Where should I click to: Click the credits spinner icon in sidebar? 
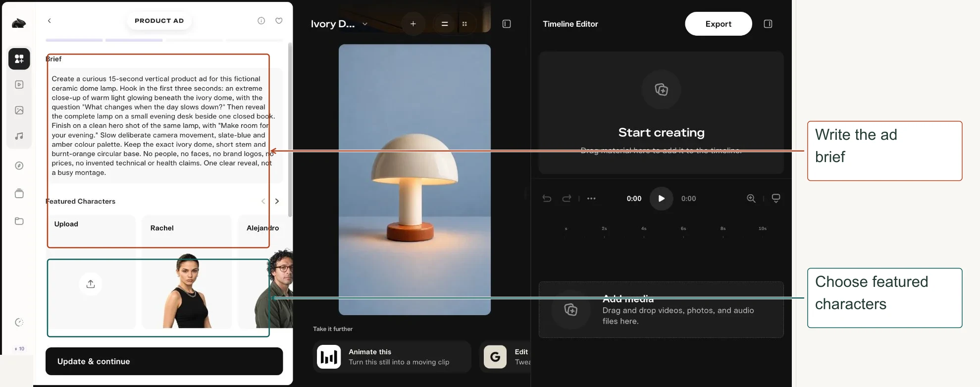point(19,323)
